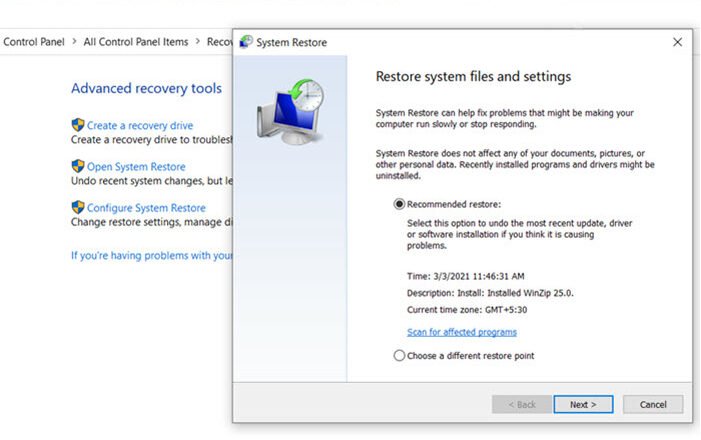701x440 pixels.
Task: Expand breadcrumb chevron after Control Panel
Action: tap(74, 42)
